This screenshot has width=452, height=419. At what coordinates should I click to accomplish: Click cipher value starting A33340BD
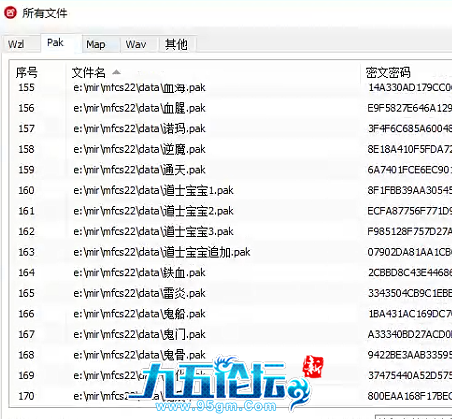[x=410, y=334]
